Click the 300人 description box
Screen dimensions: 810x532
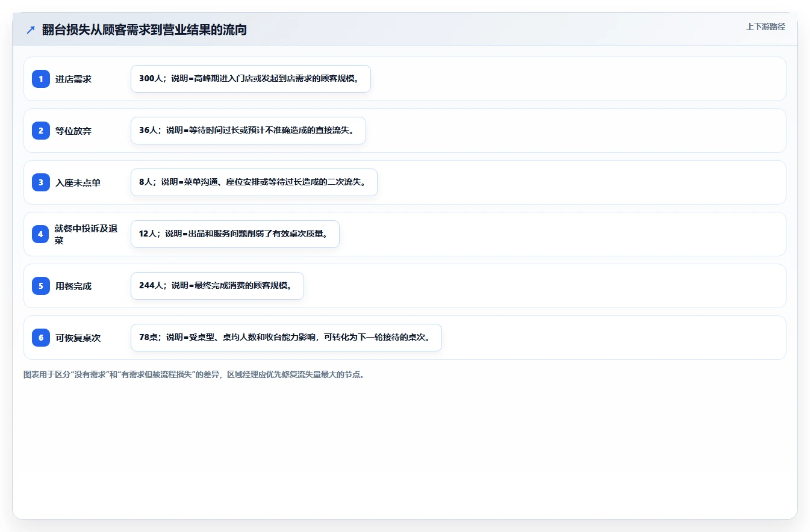click(x=251, y=79)
